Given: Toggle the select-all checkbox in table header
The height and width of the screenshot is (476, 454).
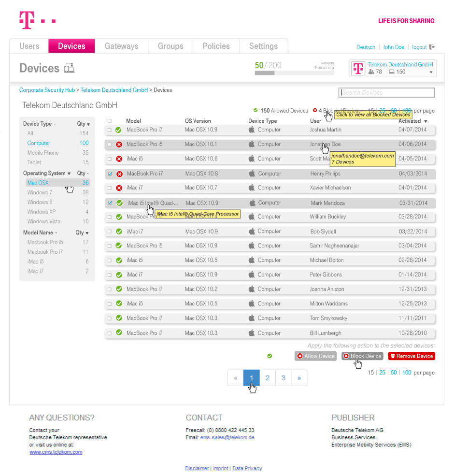Looking at the screenshot, I should tap(110, 121).
